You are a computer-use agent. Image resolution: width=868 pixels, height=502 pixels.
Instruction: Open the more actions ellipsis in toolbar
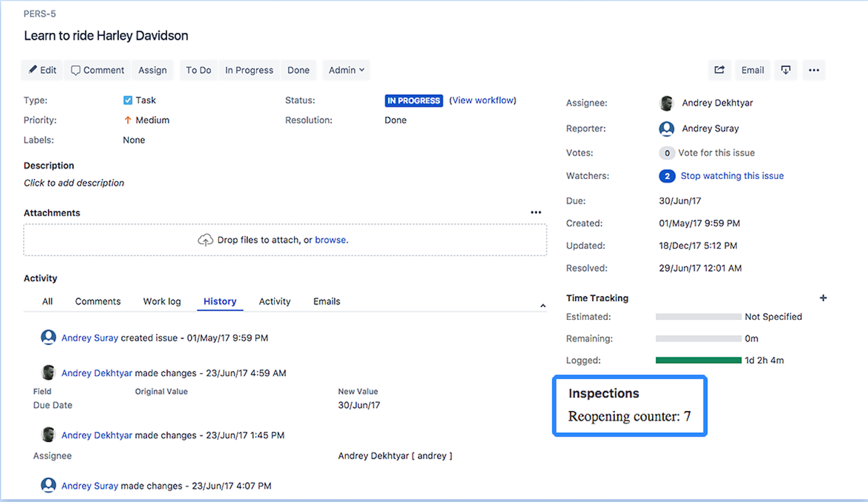(x=814, y=70)
